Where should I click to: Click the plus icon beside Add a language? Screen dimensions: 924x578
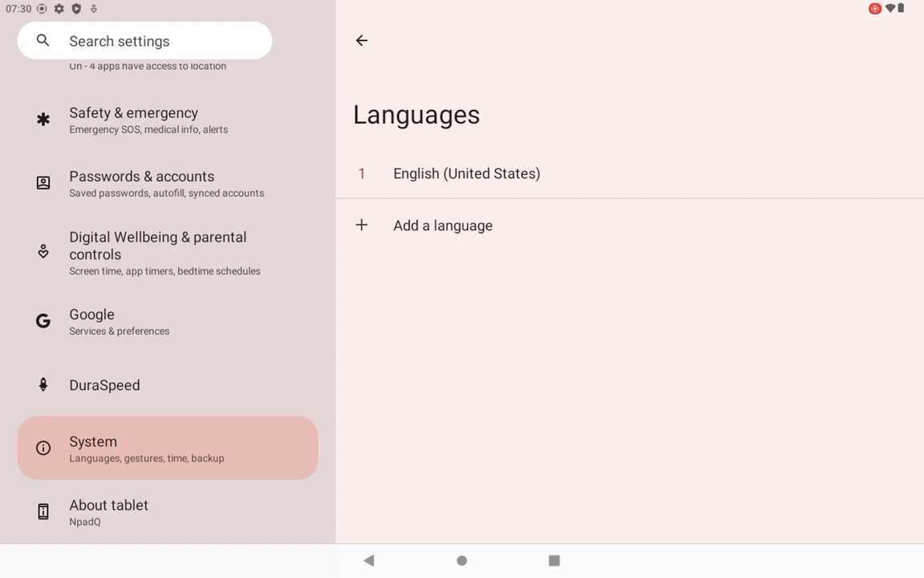click(361, 225)
